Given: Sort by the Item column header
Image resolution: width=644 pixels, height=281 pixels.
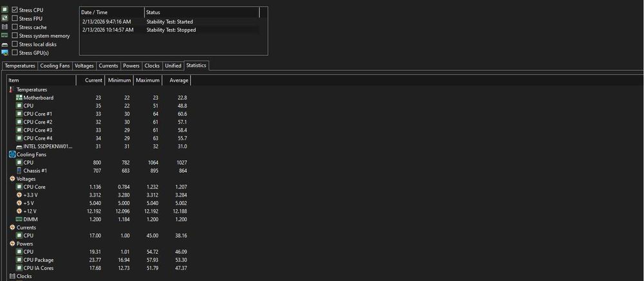Looking at the screenshot, I should pos(41,80).
